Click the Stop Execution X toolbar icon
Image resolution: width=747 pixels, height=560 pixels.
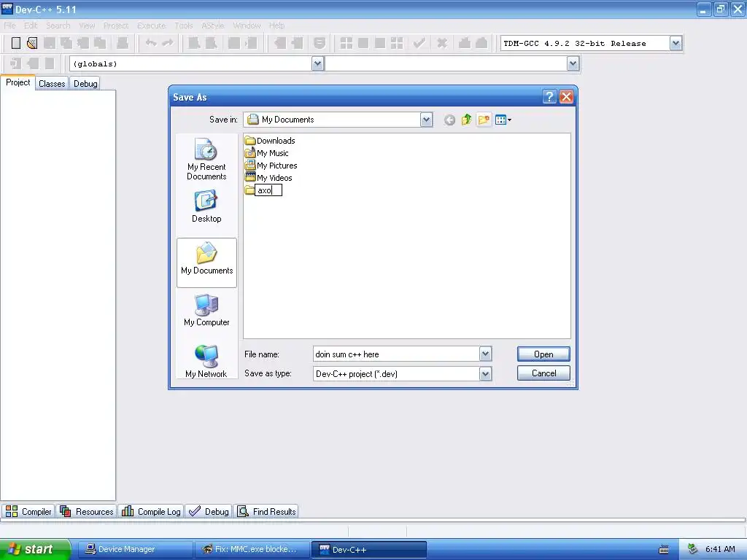click(x=442, y=43)
